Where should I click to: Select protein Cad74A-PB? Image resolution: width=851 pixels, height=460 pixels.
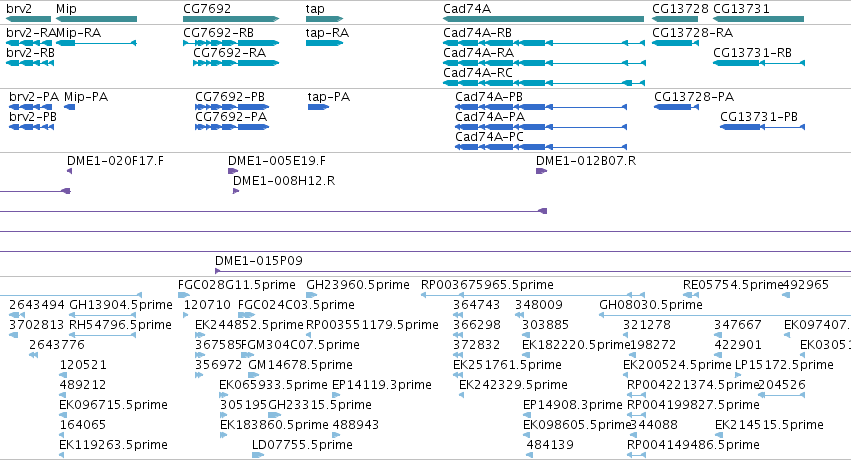tap(541, 107)
